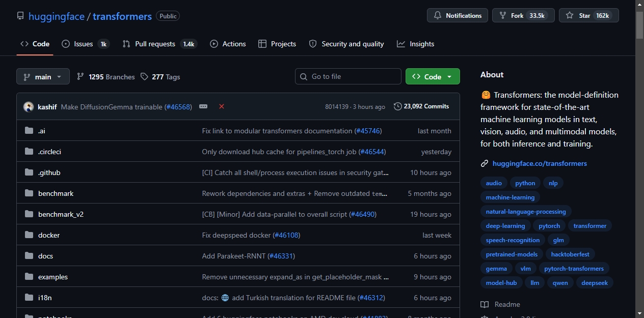This screenshot has width=644, height=318.
Task: Click the link icon beside huggingface.co/transformers
Action: pyautogui.click(x=485, y=163)
